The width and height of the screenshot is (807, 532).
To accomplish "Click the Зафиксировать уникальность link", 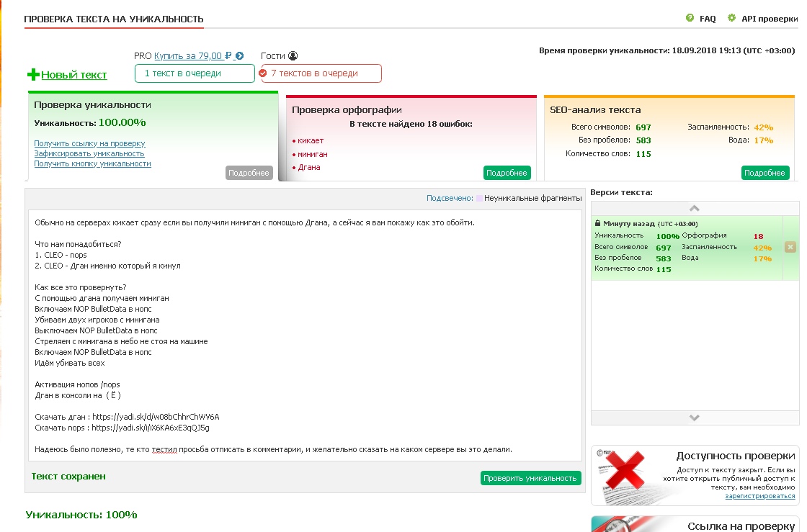I will [x=89, y=153].
